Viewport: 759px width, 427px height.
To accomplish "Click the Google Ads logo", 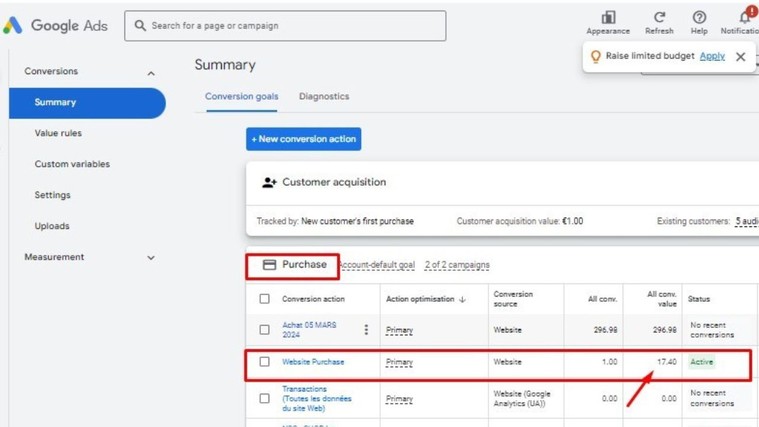I will click(13, 25).
